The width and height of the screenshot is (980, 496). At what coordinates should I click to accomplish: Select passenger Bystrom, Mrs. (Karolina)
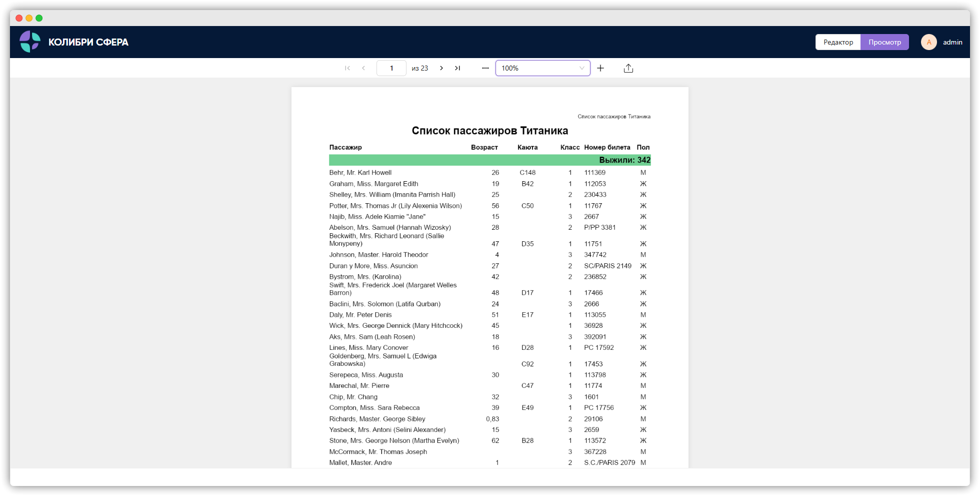365,277
